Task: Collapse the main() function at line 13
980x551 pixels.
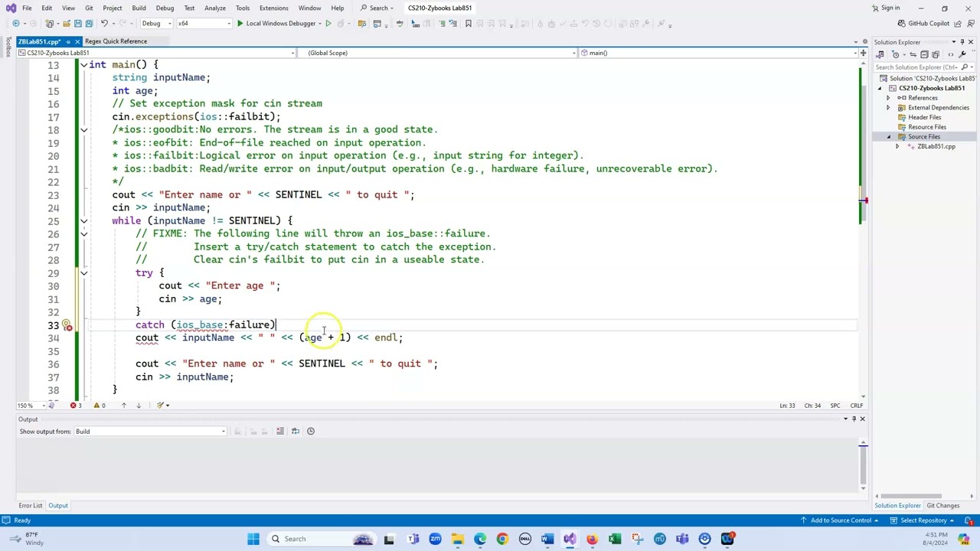Action: point(83,64)
